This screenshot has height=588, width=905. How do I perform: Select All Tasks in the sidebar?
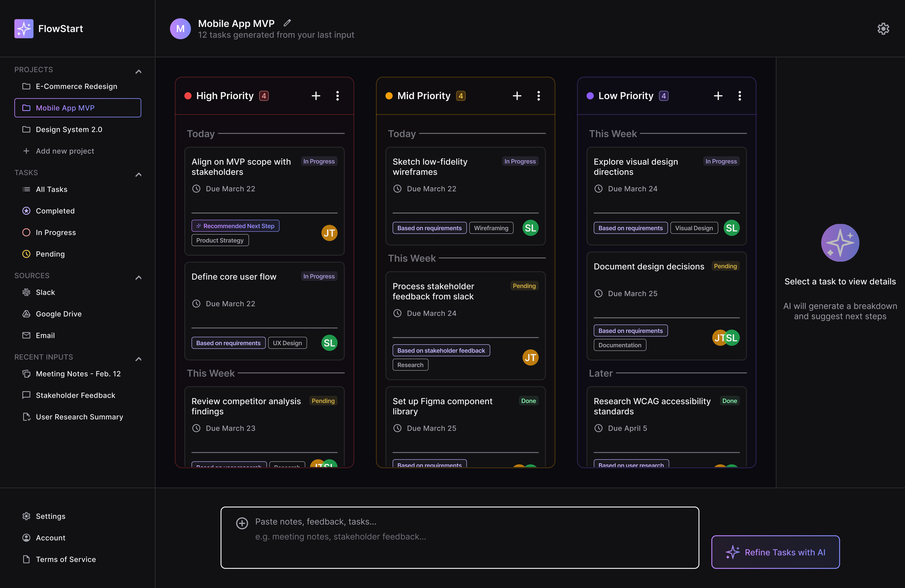[x=51, y=189]
